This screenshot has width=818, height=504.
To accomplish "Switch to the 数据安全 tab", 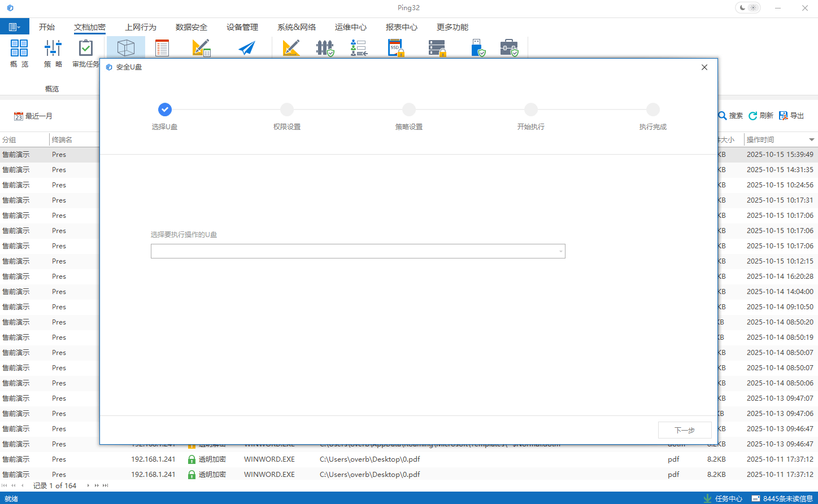I will (x=192, y=27).
